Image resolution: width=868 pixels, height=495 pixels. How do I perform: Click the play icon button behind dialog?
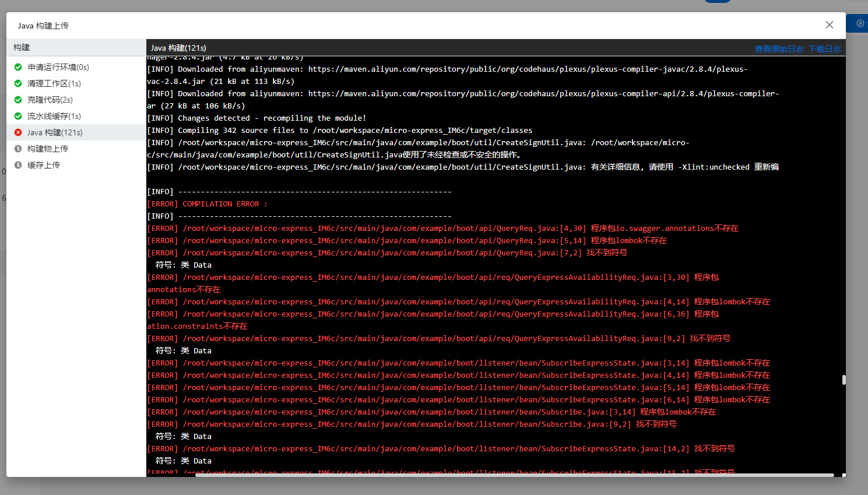(860, 23)
